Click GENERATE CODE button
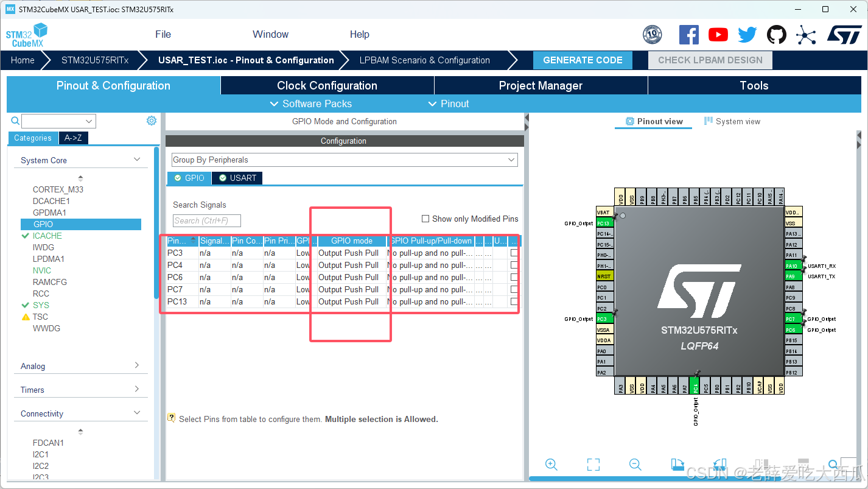The width and height of the screenshot is (868, 489). coord(583,60)
